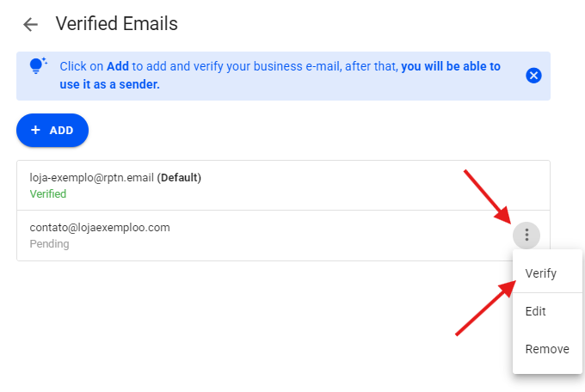Open the three-dot menu for contato@lojaexemploo.com
585x392 pixels.
526,235
